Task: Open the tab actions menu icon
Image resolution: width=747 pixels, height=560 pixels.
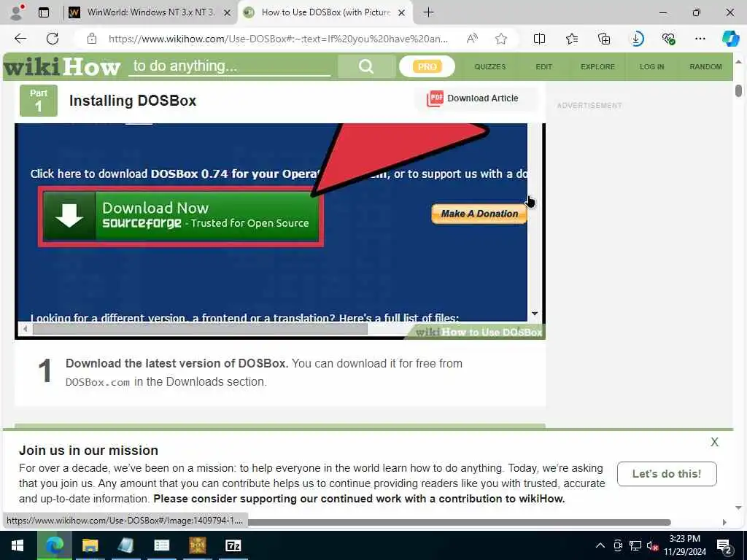Action: (x=44, y=12)
